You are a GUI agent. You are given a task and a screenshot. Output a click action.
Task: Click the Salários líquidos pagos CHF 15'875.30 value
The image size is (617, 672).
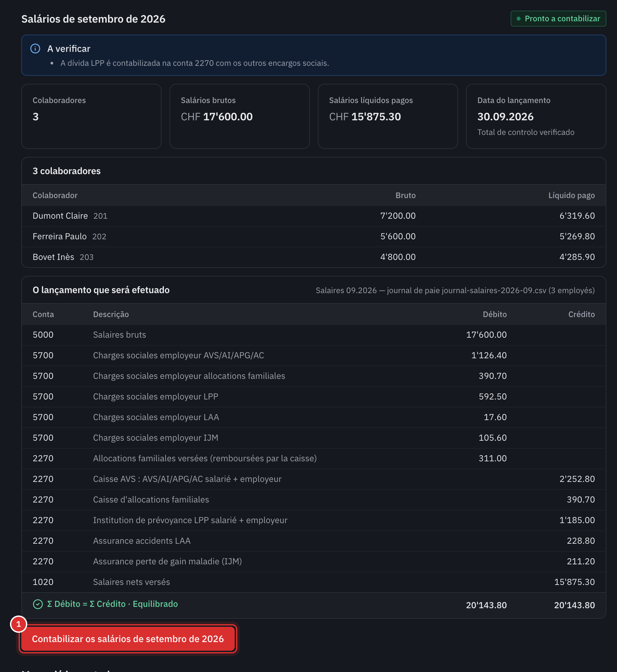click(365, 117)
